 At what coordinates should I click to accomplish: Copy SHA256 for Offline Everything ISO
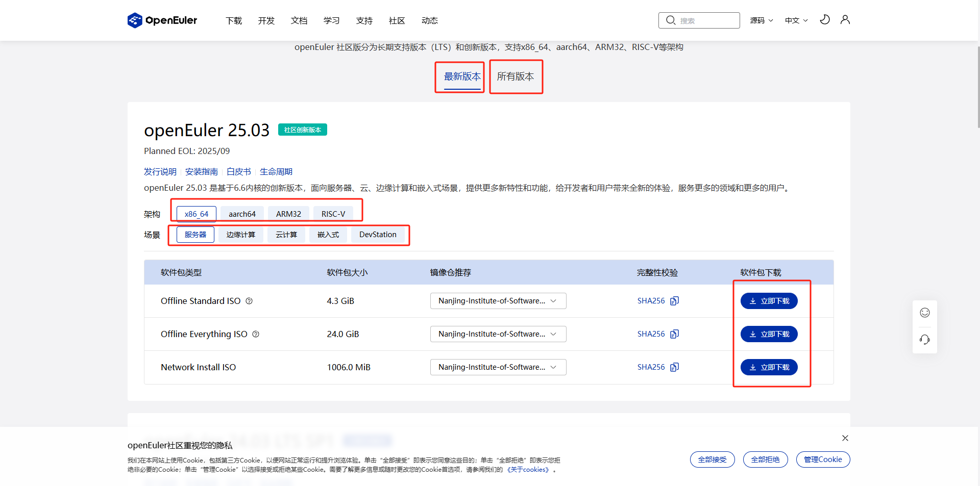click(x=674, y=334)
